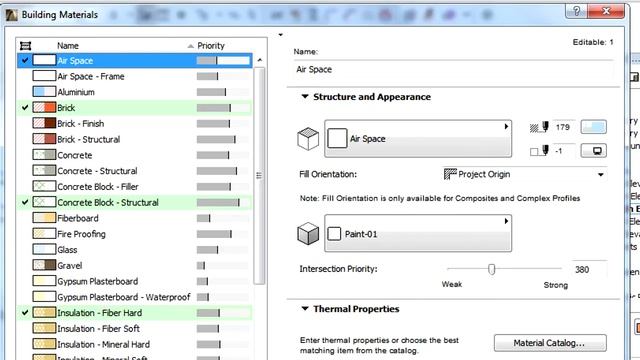Click the Brick - Structural swatch icon
The width and height of the screenshot is (640, 360).
coord(44,139)
